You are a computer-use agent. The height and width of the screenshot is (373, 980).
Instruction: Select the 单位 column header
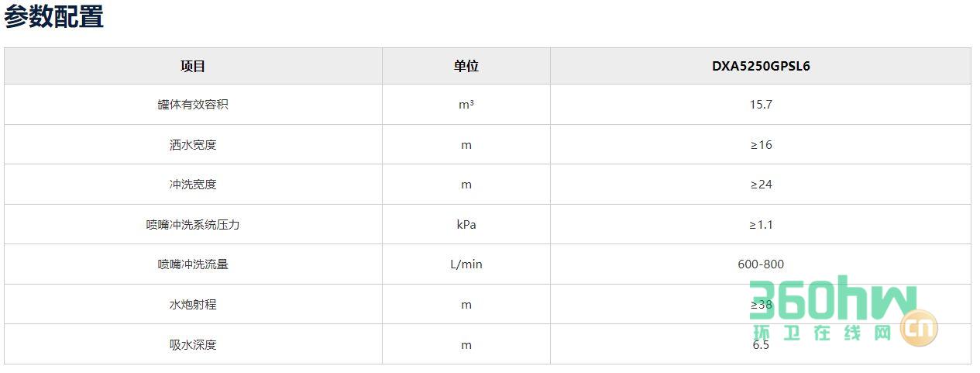[466, 66]
